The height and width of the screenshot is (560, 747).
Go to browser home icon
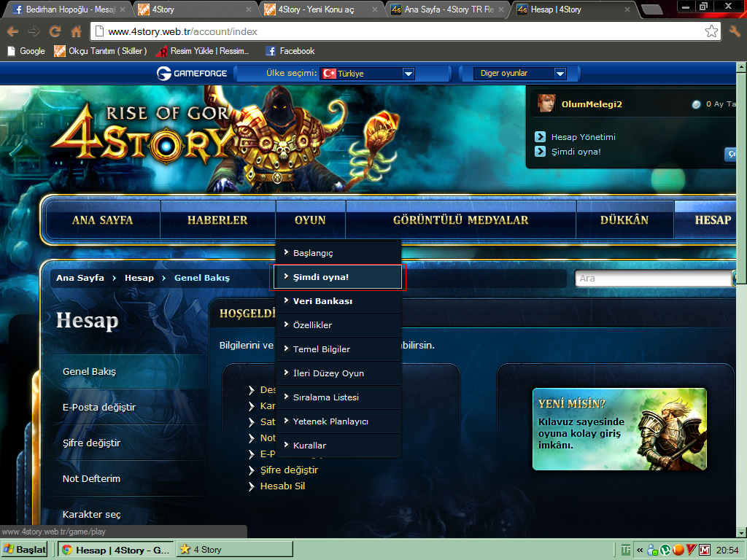coord(76,32)
